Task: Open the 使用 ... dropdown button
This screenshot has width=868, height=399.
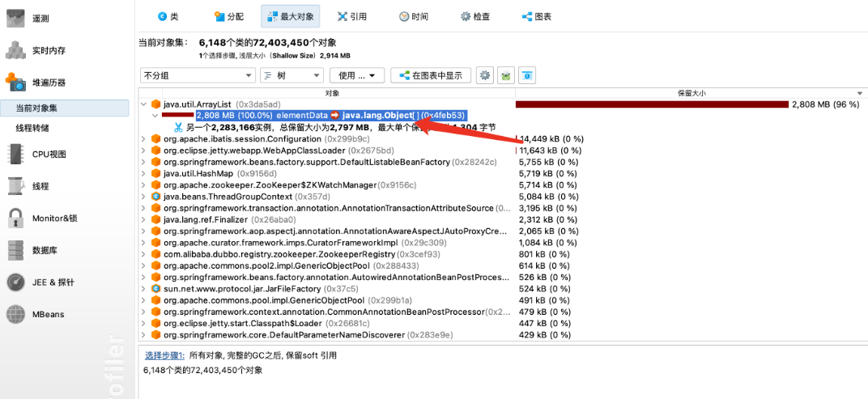Action: click(357, 75)
